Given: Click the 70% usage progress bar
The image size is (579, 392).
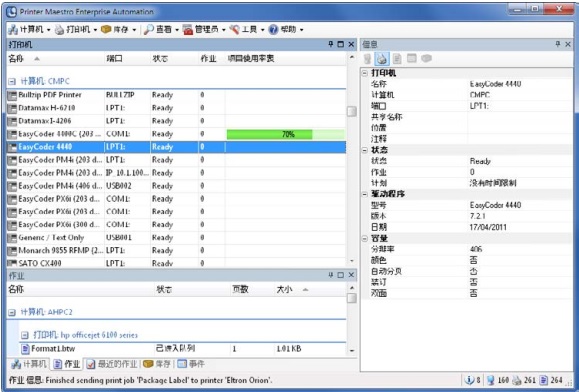Looking at the screenshot, I should 286,134.
